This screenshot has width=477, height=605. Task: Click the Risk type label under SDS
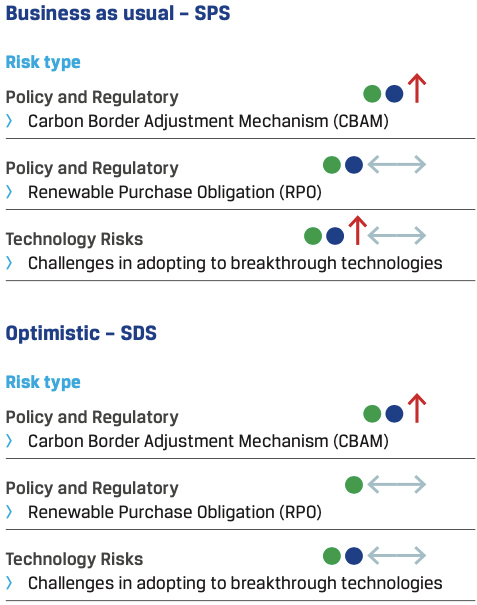point(43,383)
